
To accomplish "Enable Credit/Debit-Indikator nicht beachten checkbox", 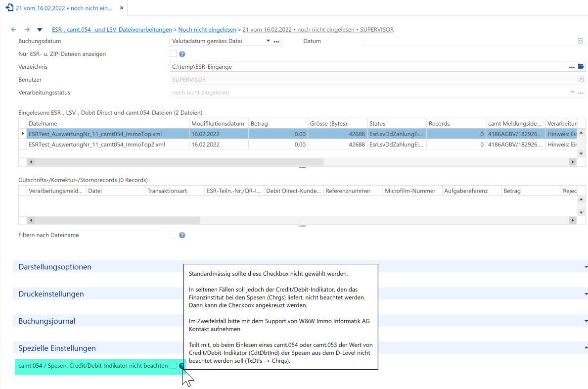I will pos(173,365).
